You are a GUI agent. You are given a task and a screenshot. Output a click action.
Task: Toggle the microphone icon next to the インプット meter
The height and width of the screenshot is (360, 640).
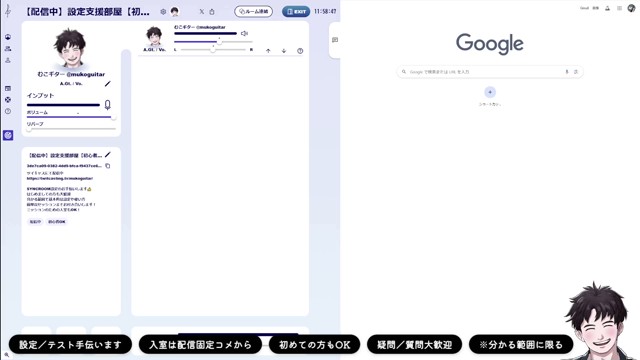[107, 105]
